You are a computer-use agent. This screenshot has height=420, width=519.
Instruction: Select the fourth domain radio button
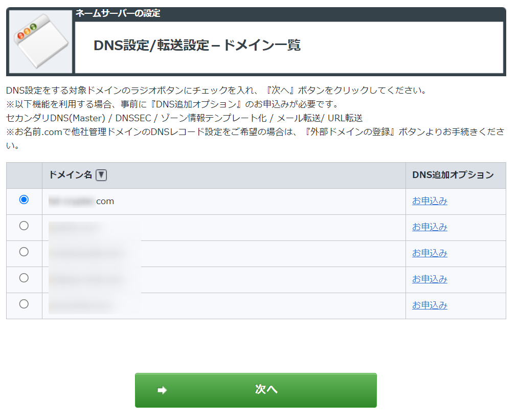point(24,278)
